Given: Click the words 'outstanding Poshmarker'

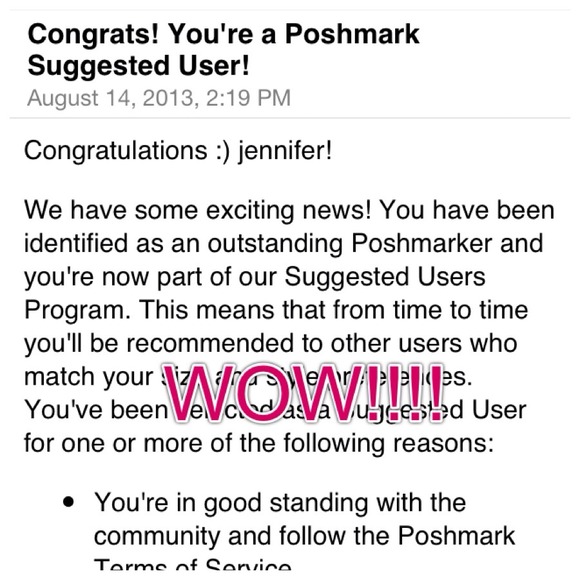Looking at the screenshot, I should (350, 244).
